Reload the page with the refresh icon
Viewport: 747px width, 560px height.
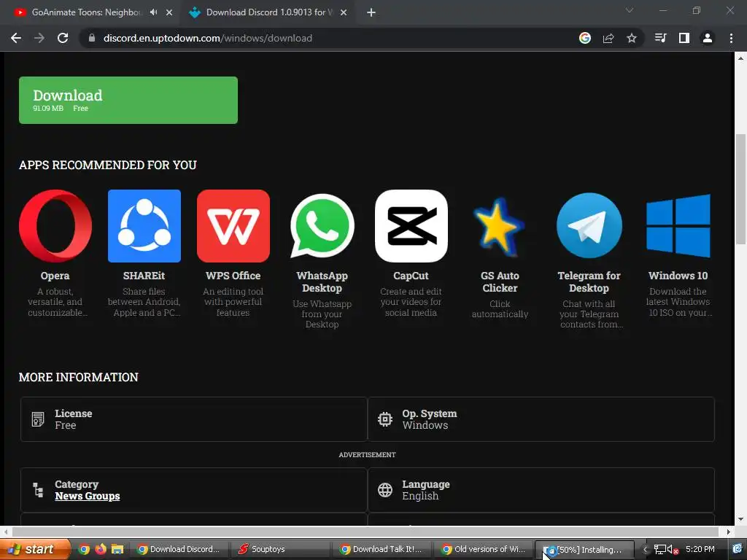(x=63, y=38)
